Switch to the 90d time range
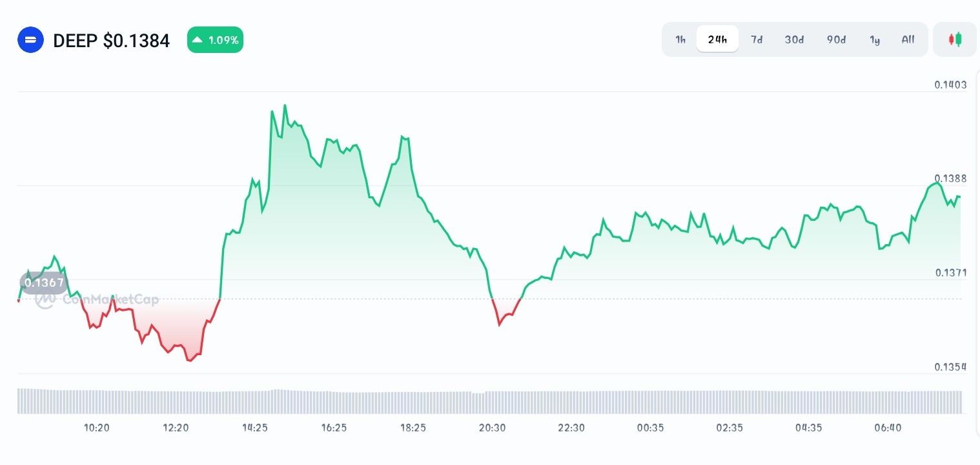The image size is (980, 465). 836,39
